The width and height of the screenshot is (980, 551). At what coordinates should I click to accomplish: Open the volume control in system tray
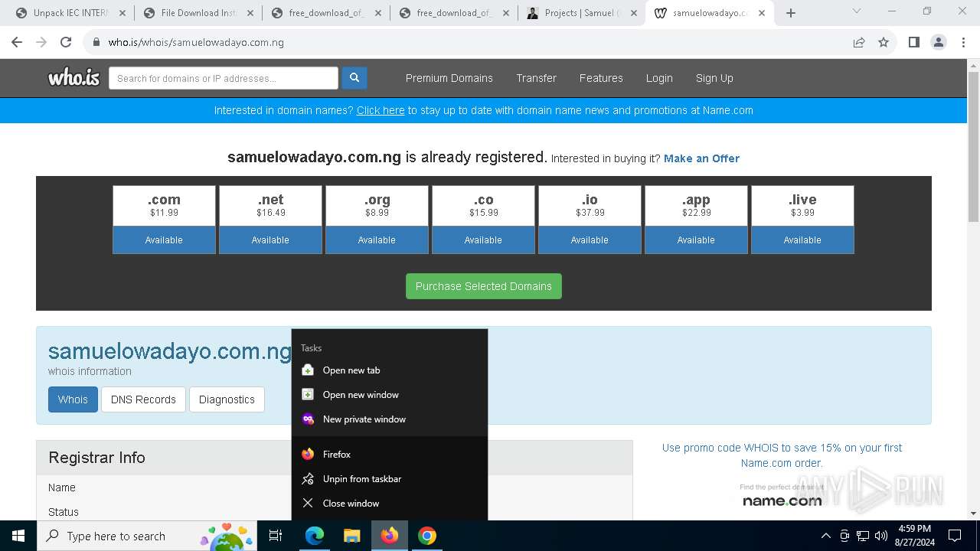pyautogui.click(x=880, y=536)
